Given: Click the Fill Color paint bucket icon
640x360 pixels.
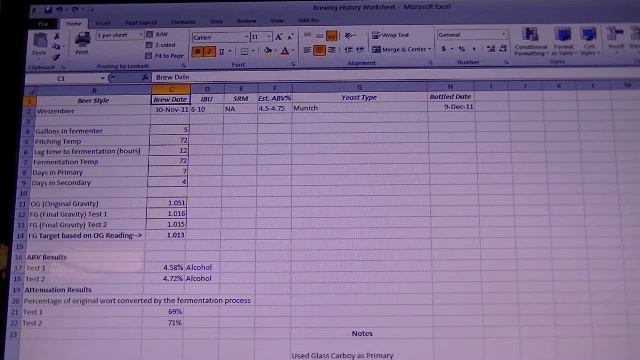Looking at the screenshot, I should pos(268,51).
